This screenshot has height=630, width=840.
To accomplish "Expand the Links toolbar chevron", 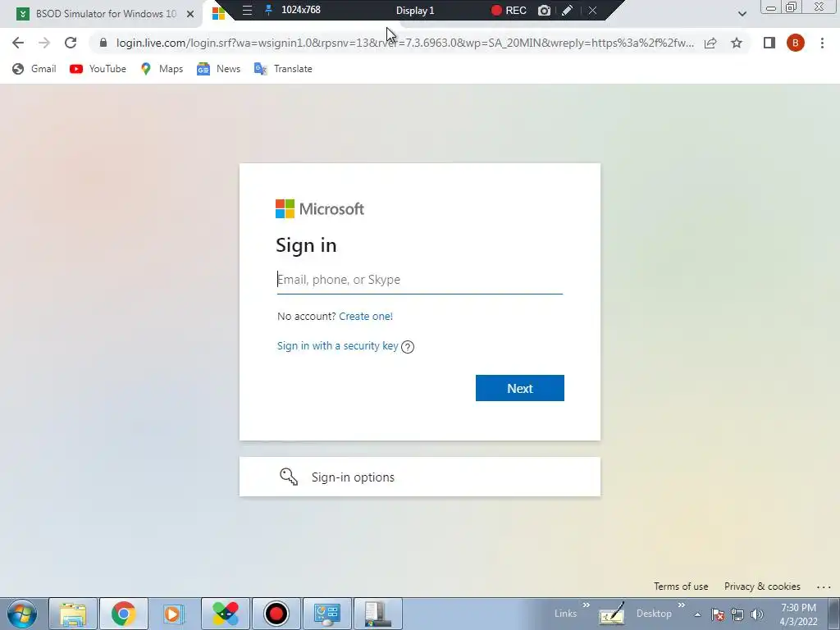I will pos(586,605).
